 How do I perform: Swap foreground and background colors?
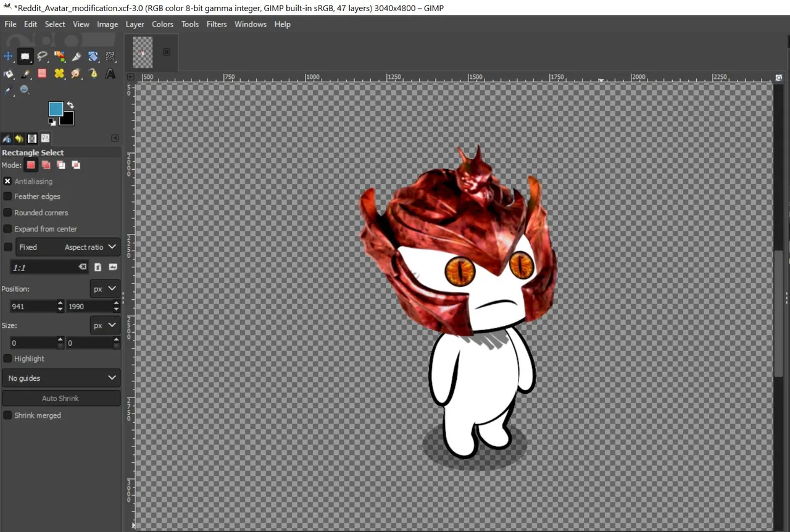click(x=70, y=105)
